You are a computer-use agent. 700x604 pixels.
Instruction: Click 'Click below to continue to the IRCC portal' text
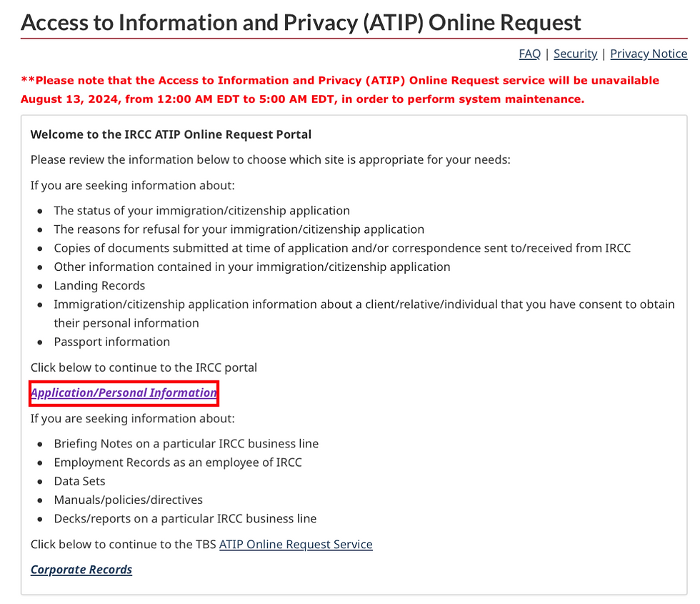(144, 367)
